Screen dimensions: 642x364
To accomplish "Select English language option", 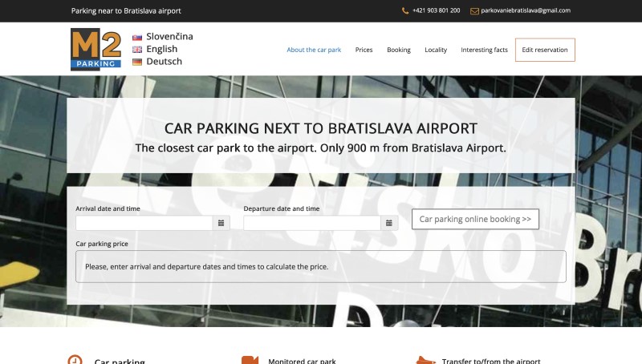I will 161,50.
